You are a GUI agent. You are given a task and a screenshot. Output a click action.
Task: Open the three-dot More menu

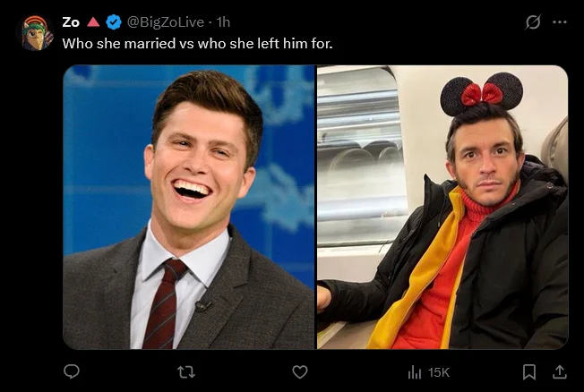(561, 22)
